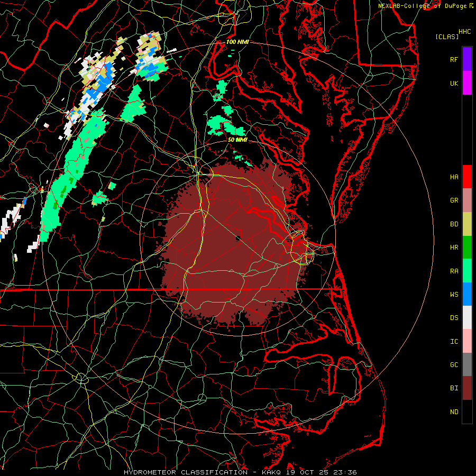This screenshot has width=476, height=476.
Task: Click the [CLAS] units label
Action: pyautogui.click(x=447, y=36)
